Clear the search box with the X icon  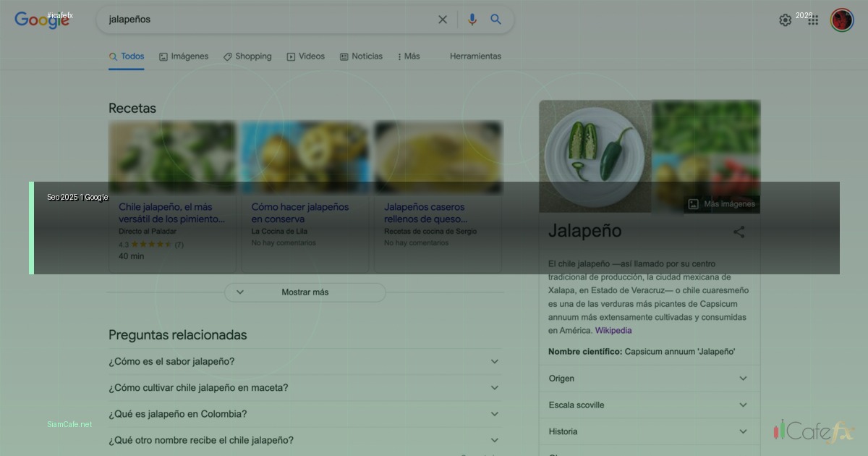click(443, 20)
